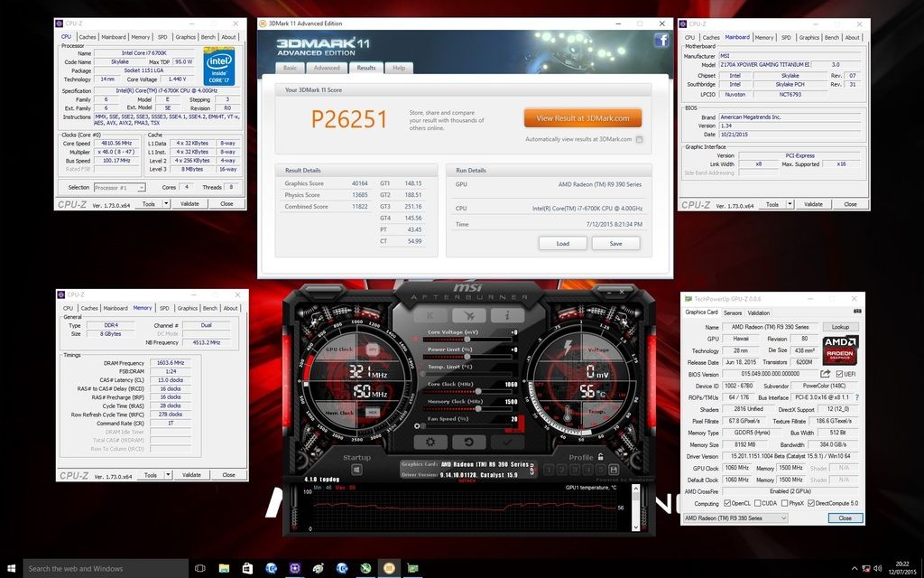Open the Store icon on the taskbar
This screenshot has height=578, width=924.
pyautogui.click(x=247, y=569)
